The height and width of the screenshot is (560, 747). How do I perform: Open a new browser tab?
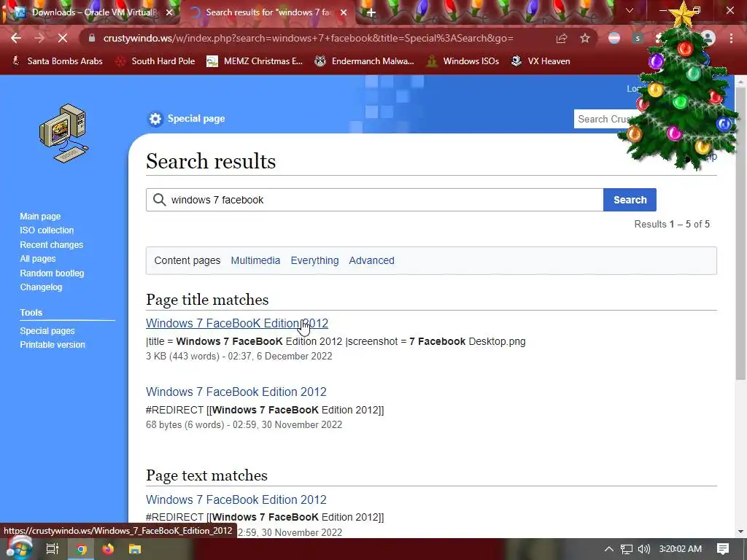click(x=371, y=12)
